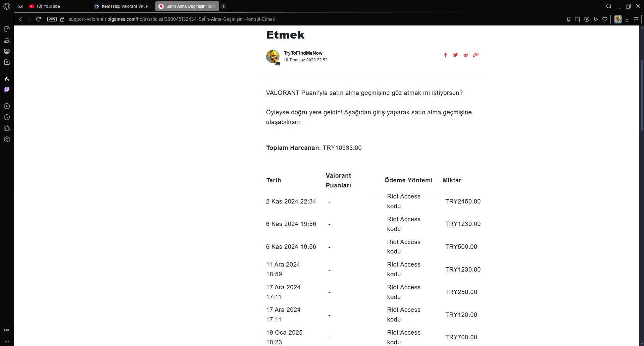The height and width of the screenshot is (346, 644).
Task: Click the TryToFindMeNow author name
Action: click(303, 53)
